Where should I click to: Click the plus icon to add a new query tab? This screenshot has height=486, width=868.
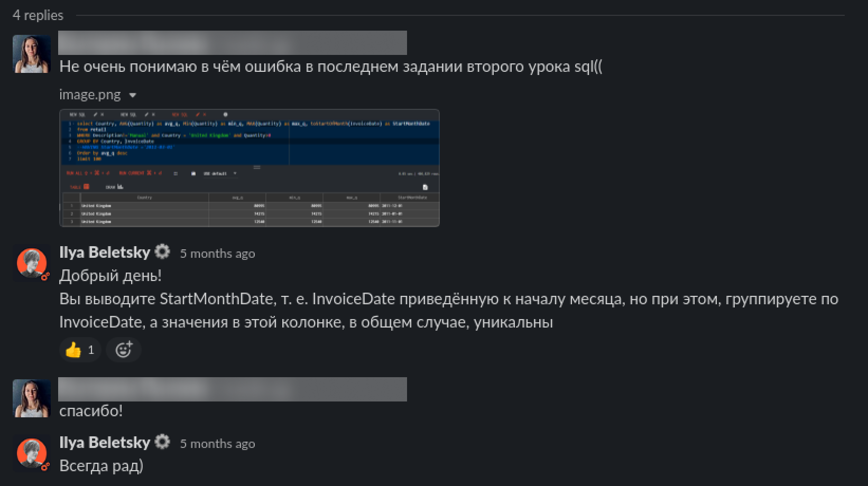[x=226, y=115]
